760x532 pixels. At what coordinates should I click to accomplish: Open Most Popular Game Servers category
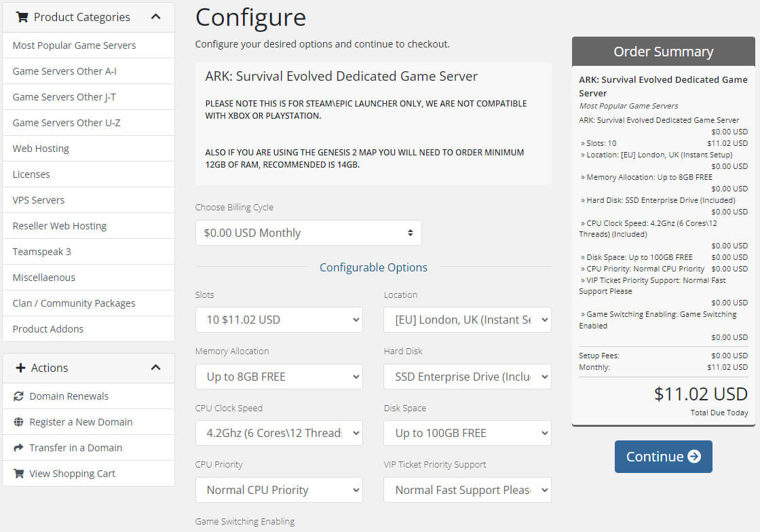click(x=74, y=45)
